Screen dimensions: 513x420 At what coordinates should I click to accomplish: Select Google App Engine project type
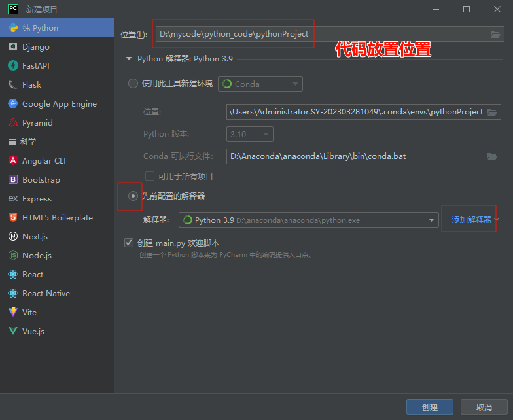(57, 103)
